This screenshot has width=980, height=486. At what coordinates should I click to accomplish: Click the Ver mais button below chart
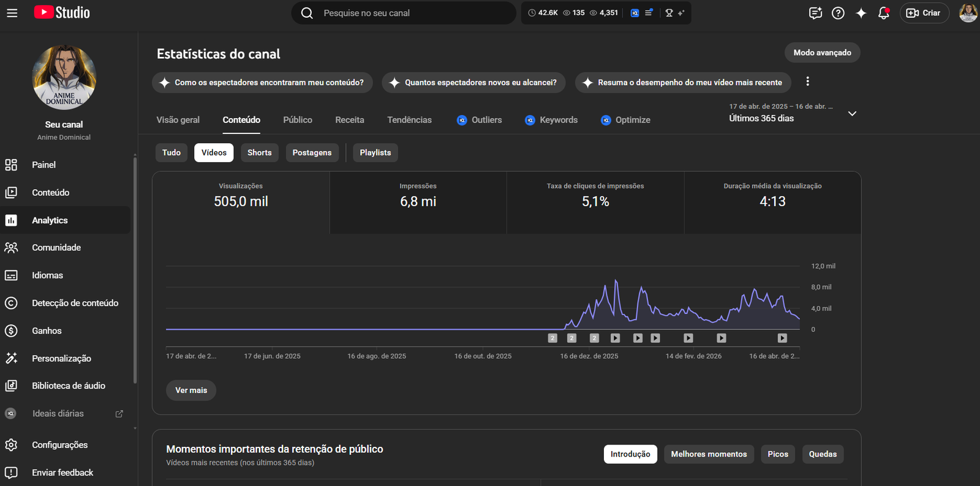[191, 391]
